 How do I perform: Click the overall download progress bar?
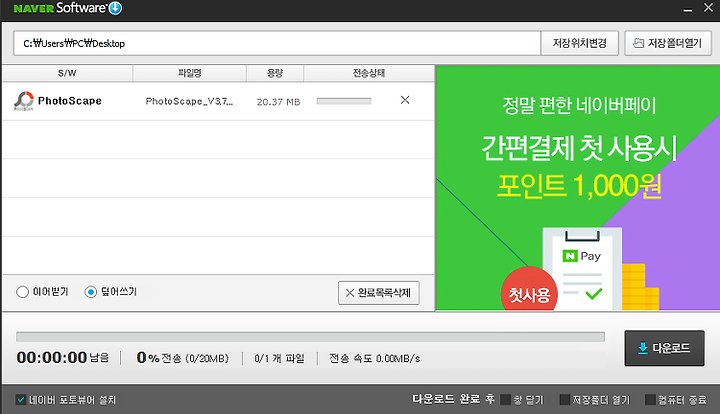pos(310,337)
